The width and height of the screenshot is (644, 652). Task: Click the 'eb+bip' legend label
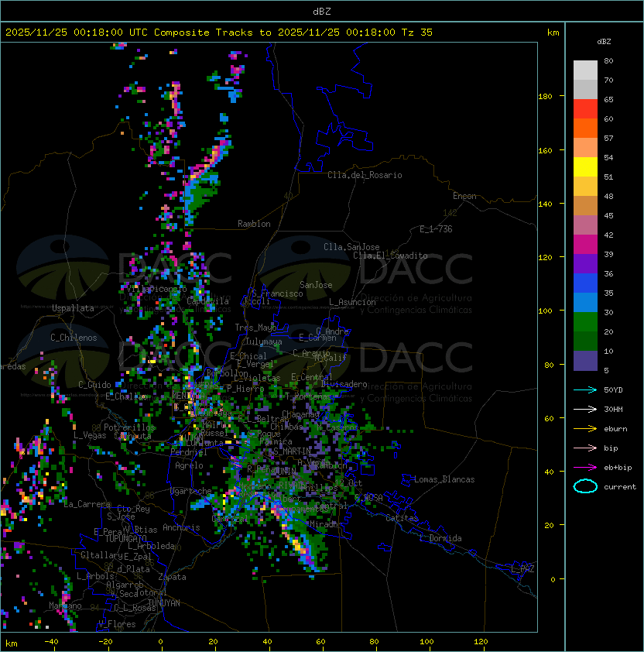click(618, 468)
